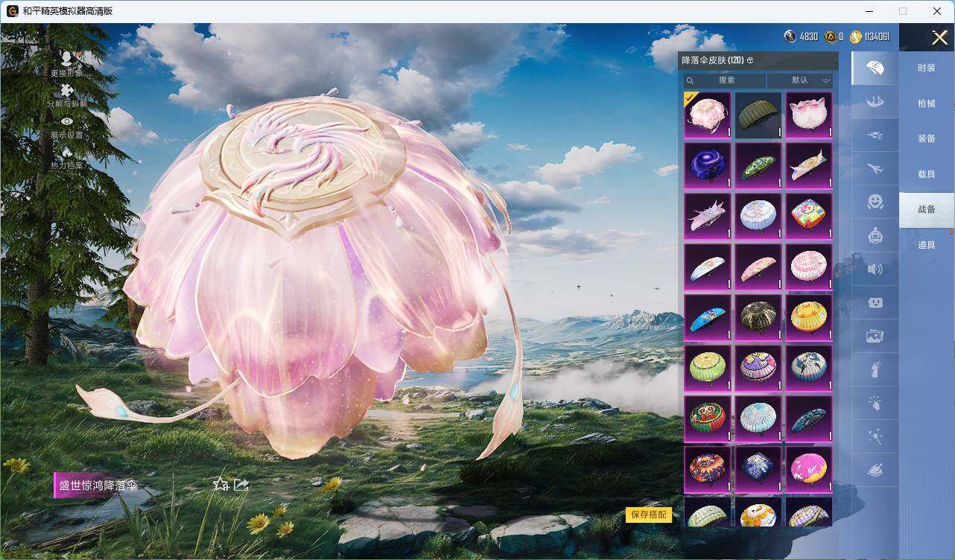Select the glider category icon in sidebar
This screenshot has width=955, height=560.
pyautogui.click(x=875, y=101)
